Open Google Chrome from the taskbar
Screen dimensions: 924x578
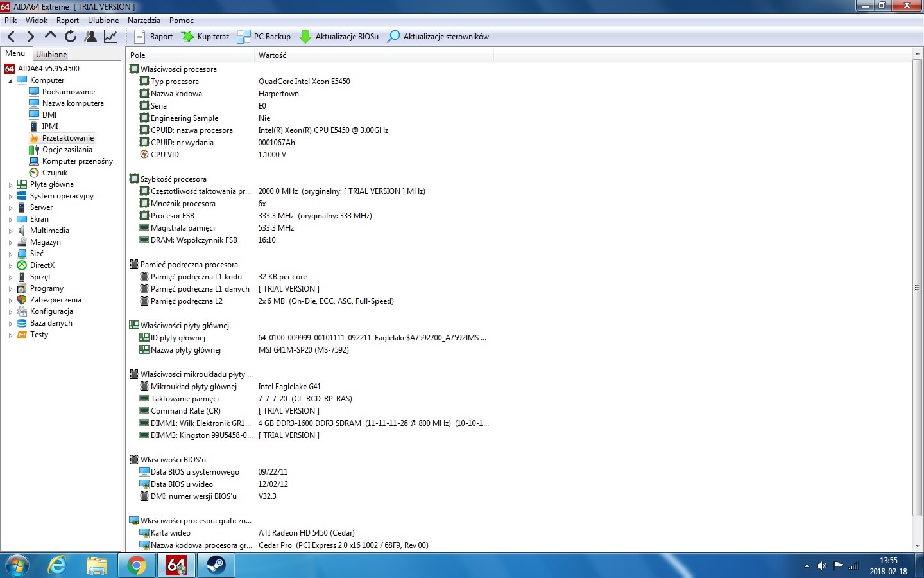(x=136, y=566)
